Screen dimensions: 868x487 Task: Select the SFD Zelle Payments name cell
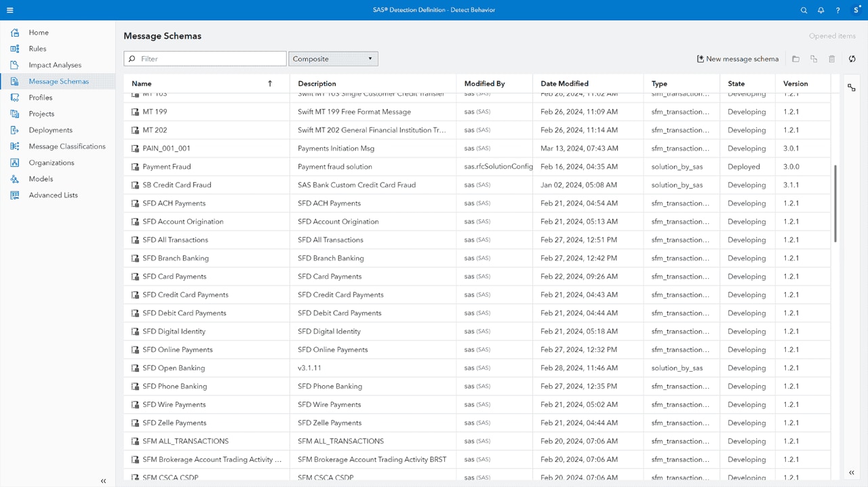click(176, 423)
